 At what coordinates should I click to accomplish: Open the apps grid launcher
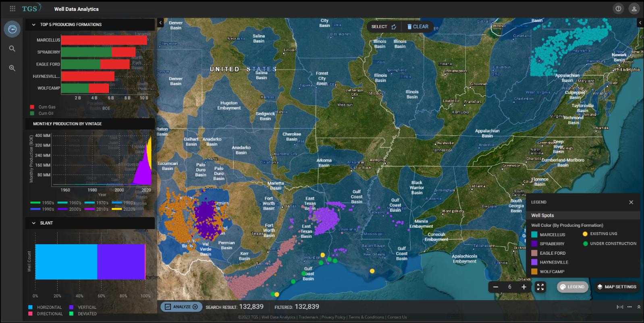[12, 8]
